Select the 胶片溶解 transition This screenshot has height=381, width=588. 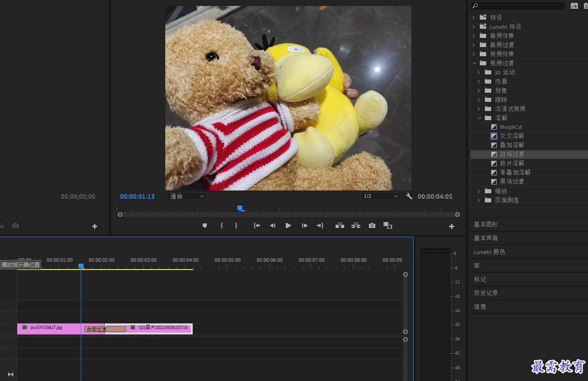(x=512, y=164)
